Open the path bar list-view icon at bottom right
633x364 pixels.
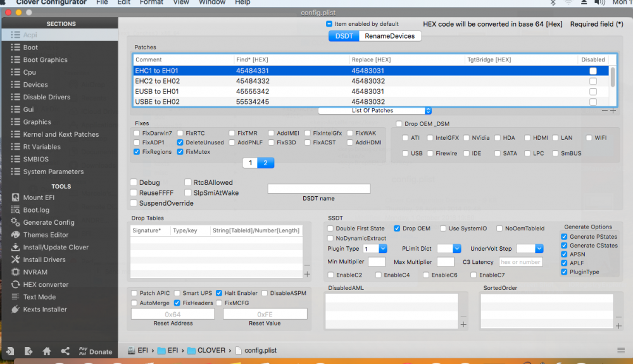(621, 351)
